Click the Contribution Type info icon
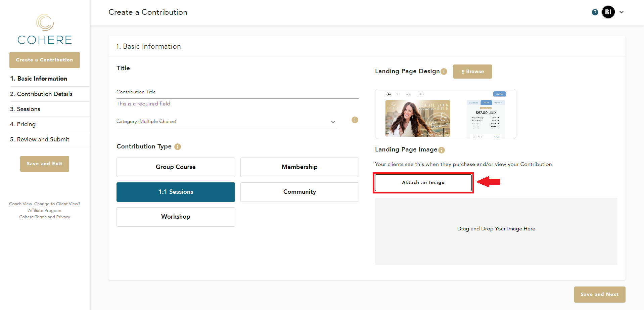644x310 pixels. 178,147
